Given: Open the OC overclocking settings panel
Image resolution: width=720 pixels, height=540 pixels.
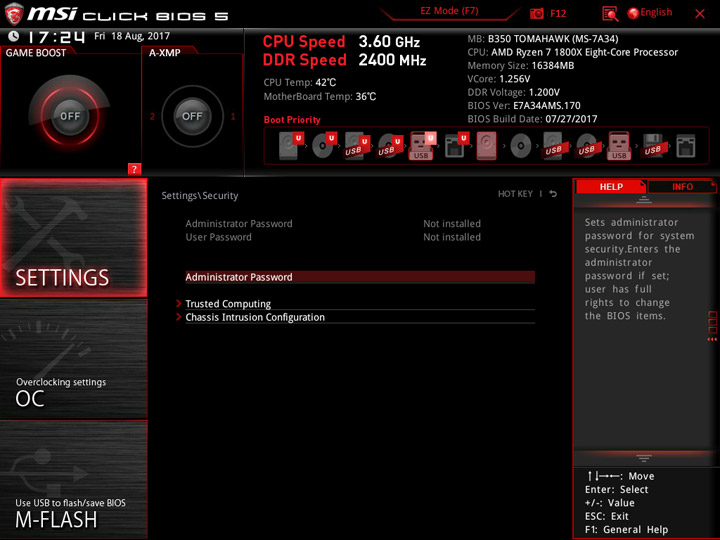Looking at the screenshot, I should [x=73, y=359].
